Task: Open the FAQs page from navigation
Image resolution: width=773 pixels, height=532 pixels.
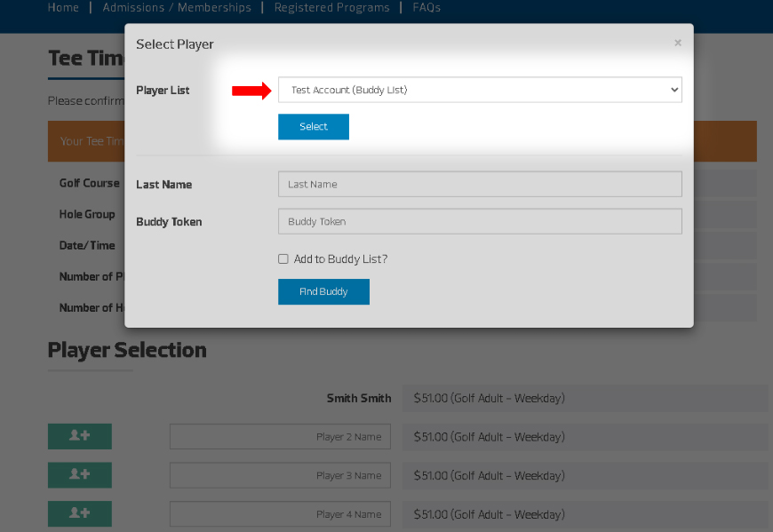Action: 426,8
